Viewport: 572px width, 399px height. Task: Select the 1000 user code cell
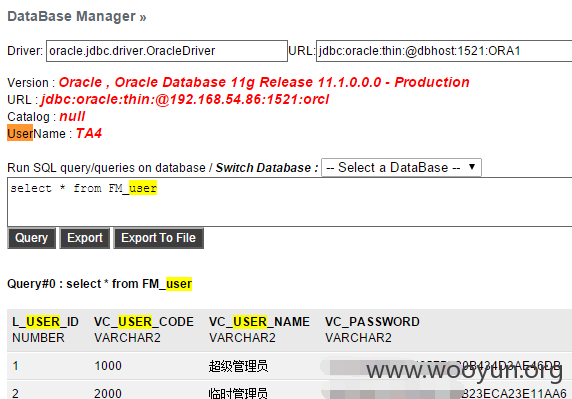tap(108, 366)
